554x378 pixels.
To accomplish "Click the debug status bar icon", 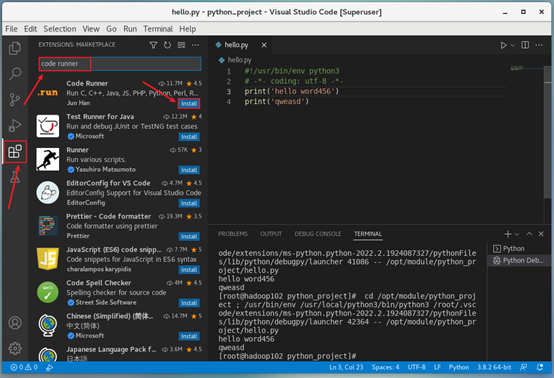I will (x=49, y=367).
